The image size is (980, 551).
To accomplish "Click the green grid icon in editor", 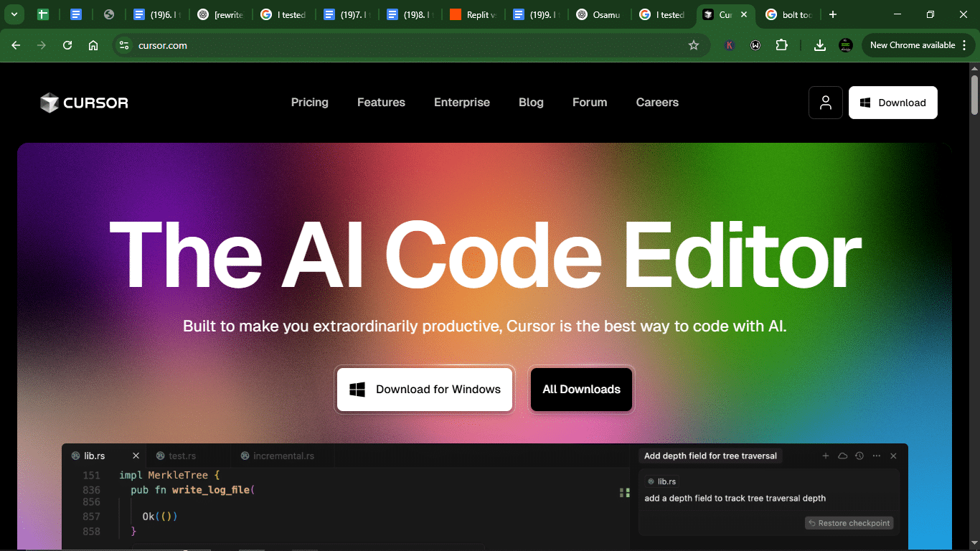I will tap(624, 492).
